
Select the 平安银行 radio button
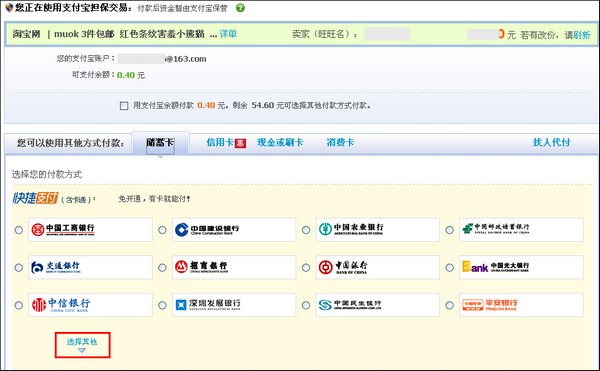tap(450, 305)
